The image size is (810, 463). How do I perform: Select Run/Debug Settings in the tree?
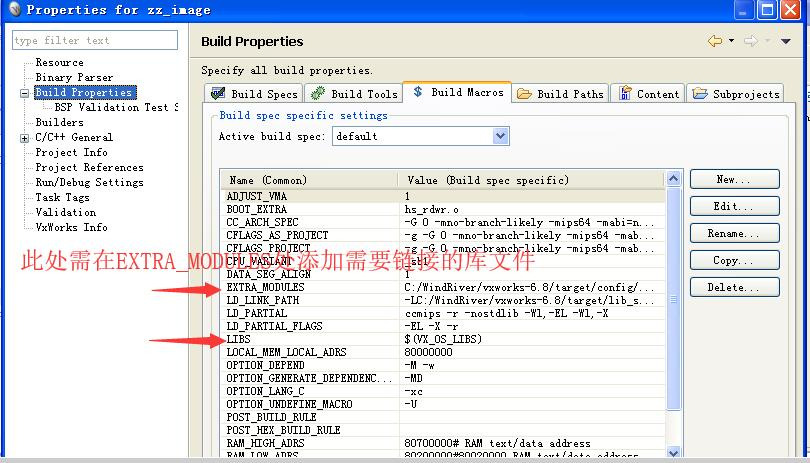(x=89, y=183)
